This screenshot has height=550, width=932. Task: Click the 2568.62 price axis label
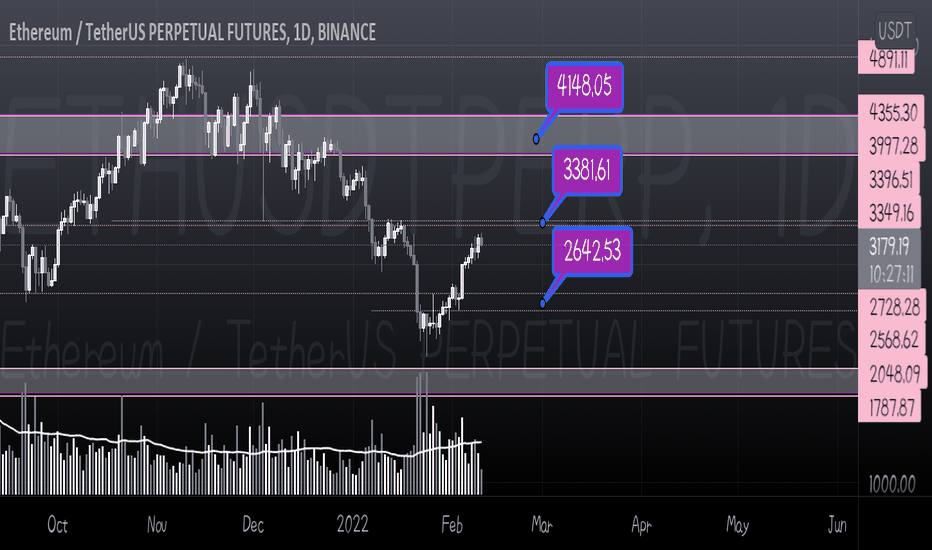(x=892, y=340)
